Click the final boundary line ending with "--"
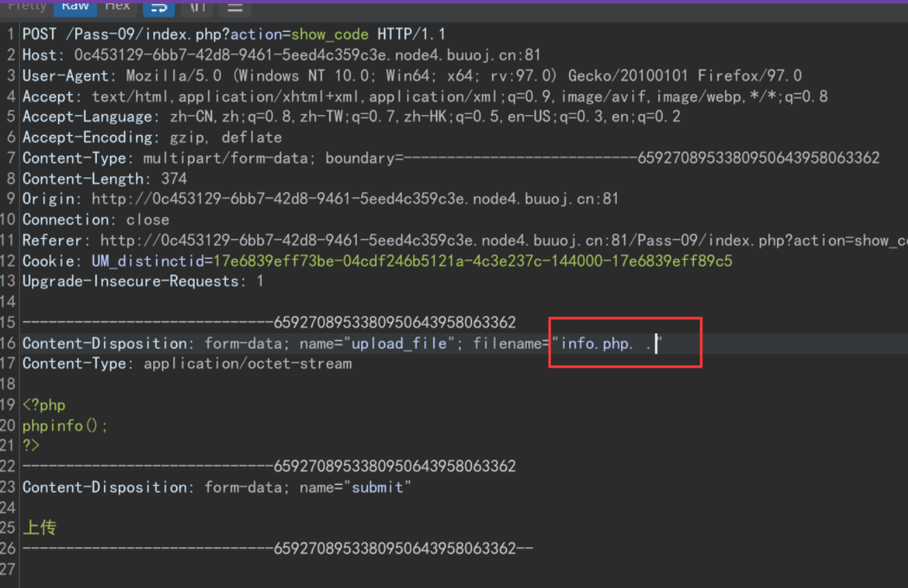Viewport: 908px width, 588px height. [278, 549]
